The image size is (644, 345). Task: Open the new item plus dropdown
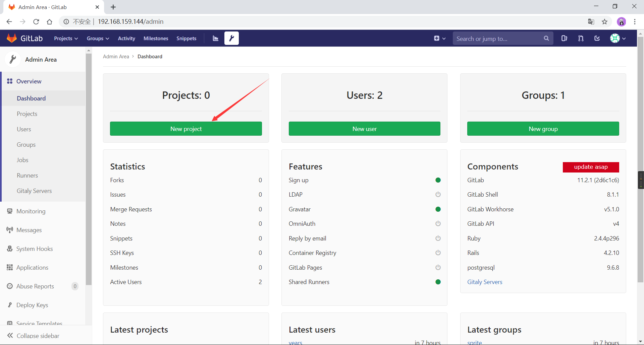coord(440,39)
